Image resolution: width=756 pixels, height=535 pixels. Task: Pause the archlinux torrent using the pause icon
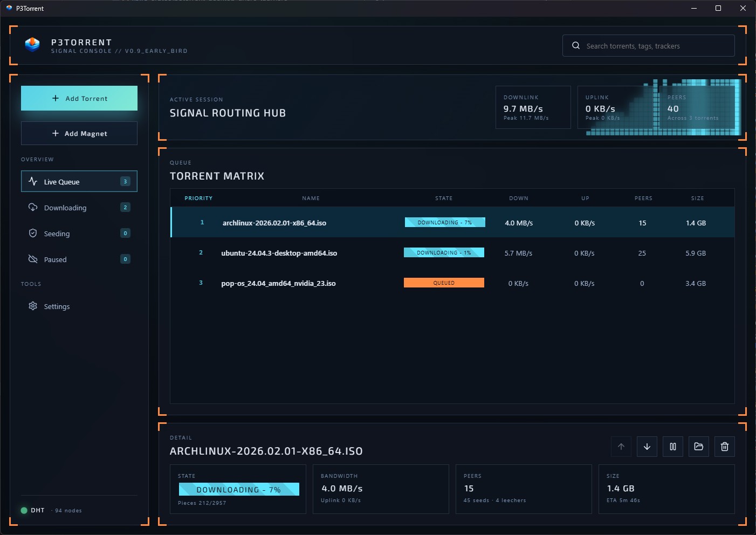click(673, 447)
